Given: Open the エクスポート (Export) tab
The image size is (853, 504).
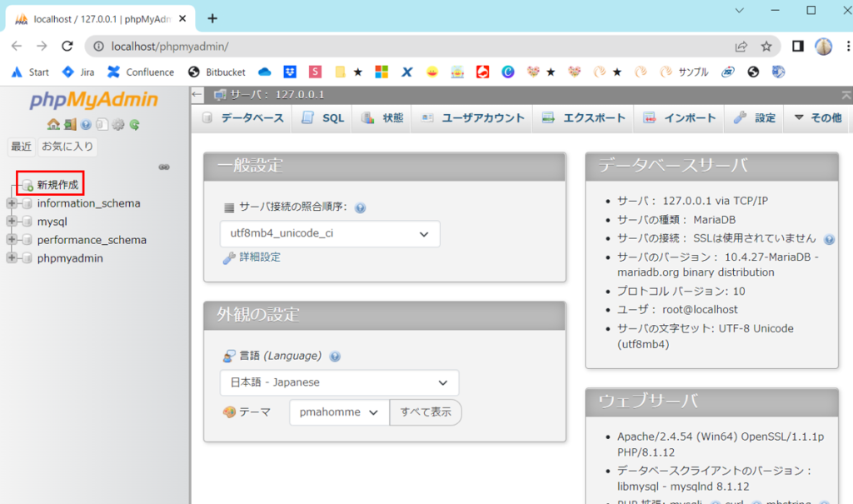Looking at the screenshot, I should (x=582, y=118).
